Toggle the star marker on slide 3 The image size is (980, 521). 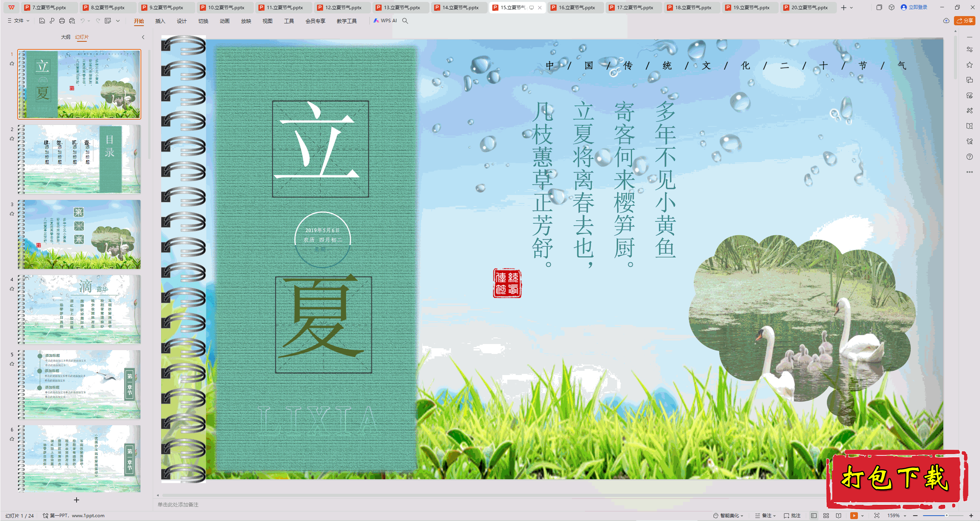pos(12,214)
